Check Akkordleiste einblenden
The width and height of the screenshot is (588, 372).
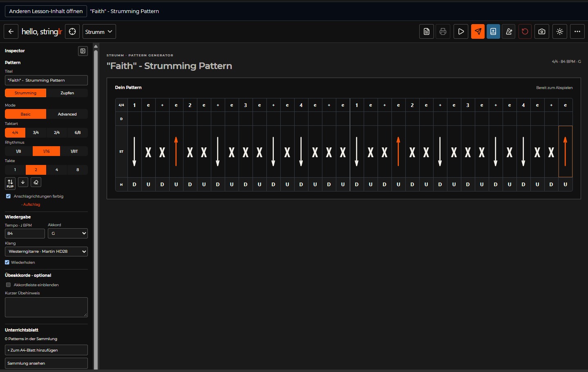pyautogui.click(x=8, y=285)
